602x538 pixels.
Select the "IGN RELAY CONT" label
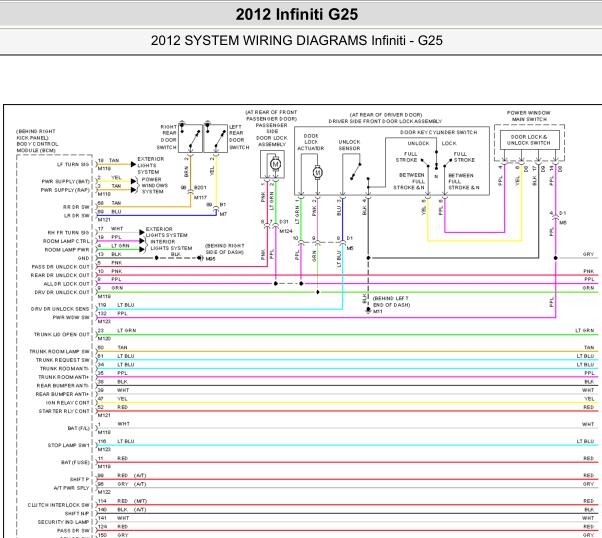(x=68, y=402)
